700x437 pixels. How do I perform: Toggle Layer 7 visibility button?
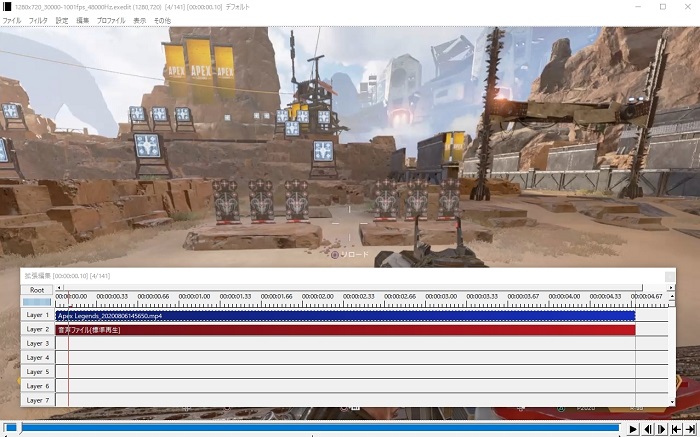(x=38, y=400)
